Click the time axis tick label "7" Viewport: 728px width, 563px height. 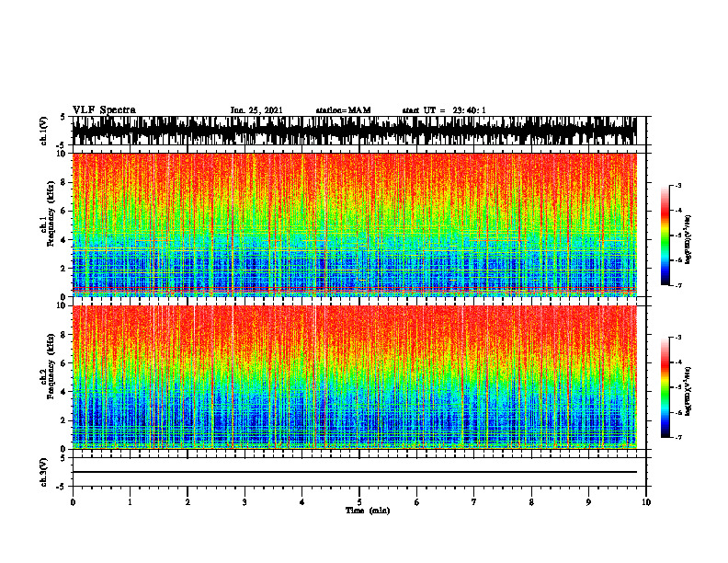click(x=474, y=502)
